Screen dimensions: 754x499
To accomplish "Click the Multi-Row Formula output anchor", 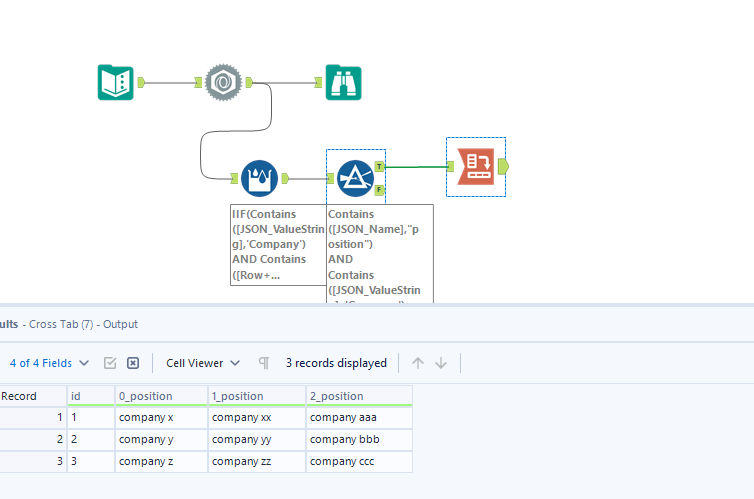I will point(285,179).
